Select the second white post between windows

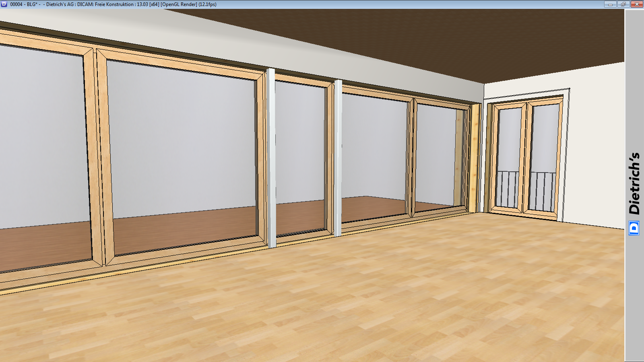[338, 157]
